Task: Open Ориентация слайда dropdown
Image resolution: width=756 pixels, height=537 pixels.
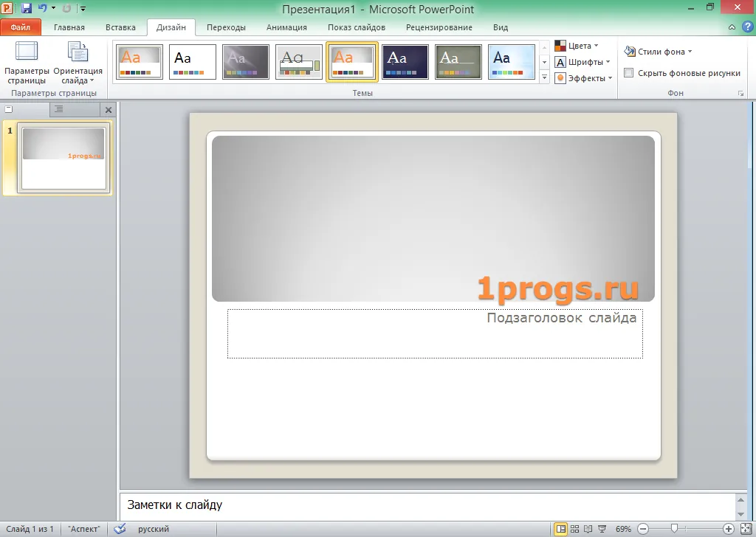Action: click(78, 63)
